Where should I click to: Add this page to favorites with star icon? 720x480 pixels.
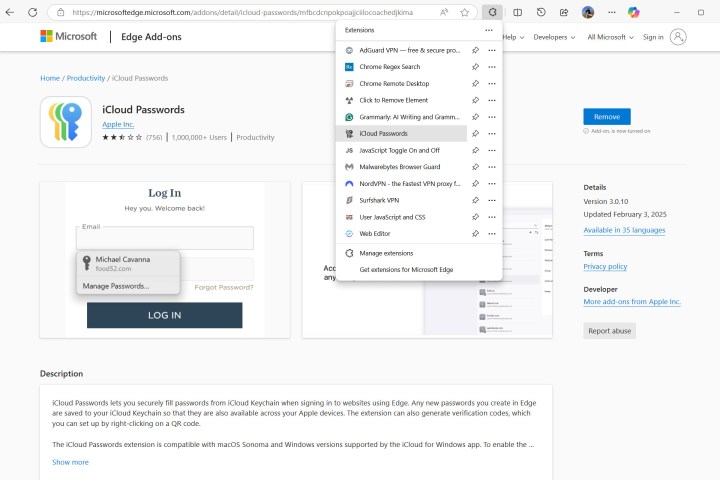click(x=465, y=12)
